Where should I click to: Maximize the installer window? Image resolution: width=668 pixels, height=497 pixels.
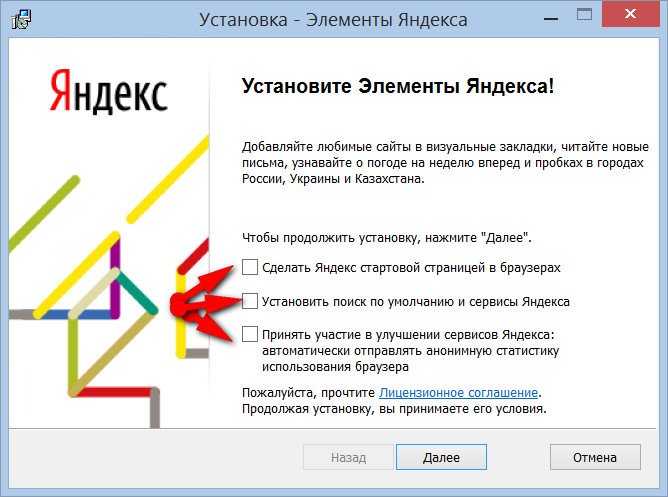coord(584,15)
